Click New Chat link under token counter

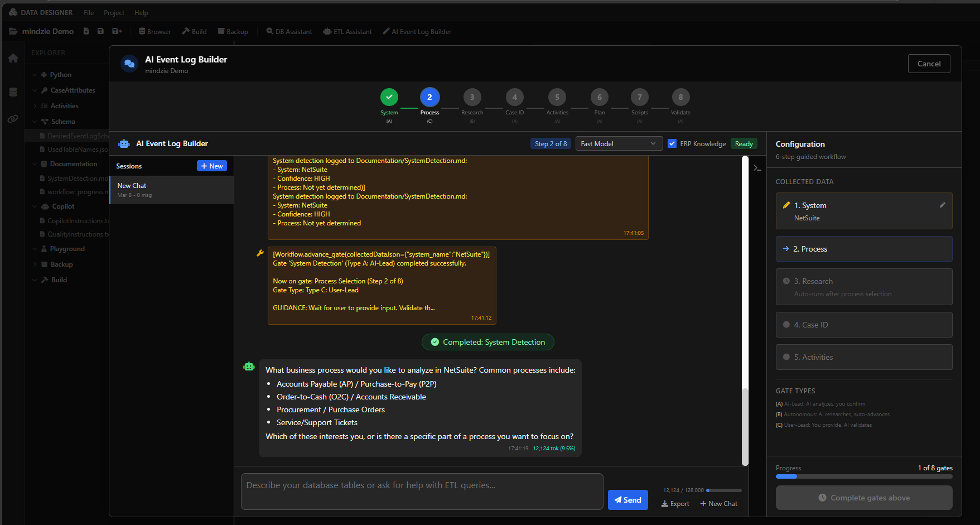click(x=718, y=504)
